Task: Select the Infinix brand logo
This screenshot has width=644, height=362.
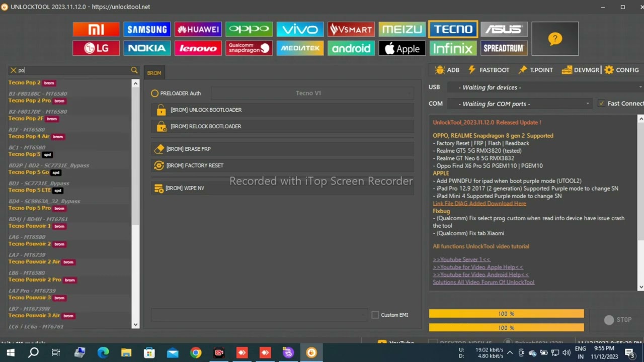Action: click(x=453, y=48)
